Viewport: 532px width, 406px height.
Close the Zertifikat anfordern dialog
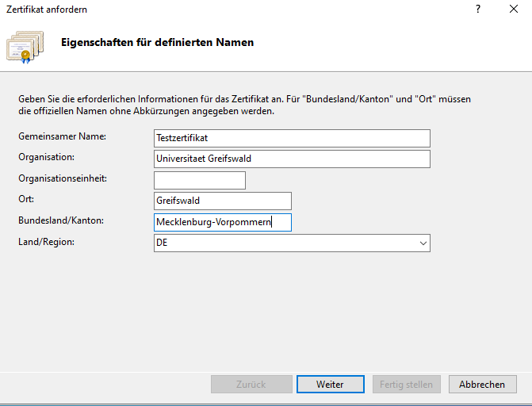click(514, 10)
